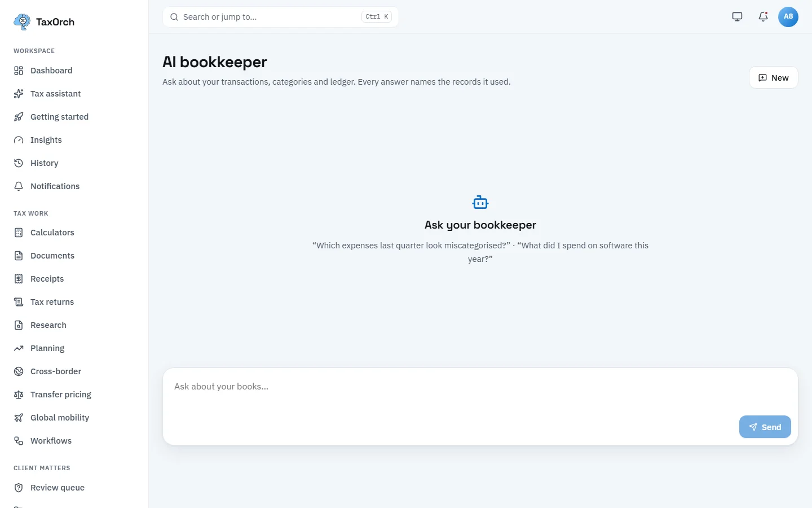Click the TAX WORK section label
Viewport: 812px width, 508px height.
coord(31,213)
